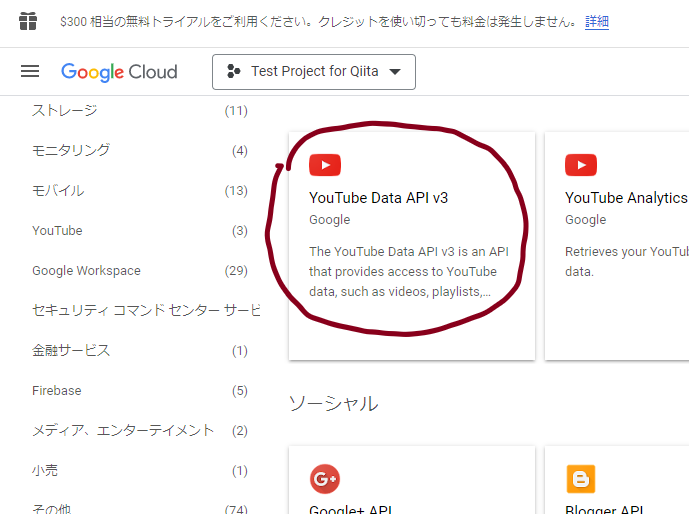The height and width of the screenshot is (514, 689).
Task: Click the (29) count beside Google Workspace
Action: pos(236,271)
